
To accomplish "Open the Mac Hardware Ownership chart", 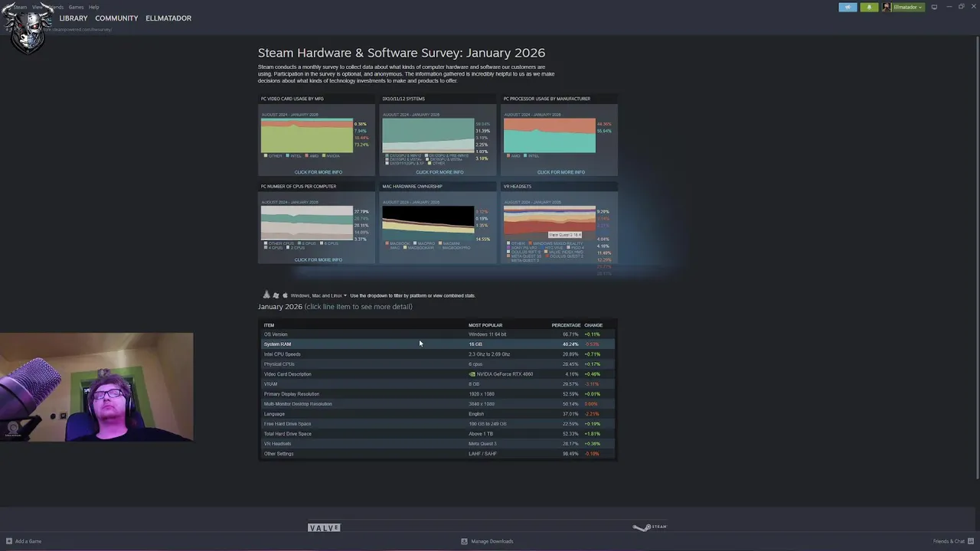I will coord(439,224).
